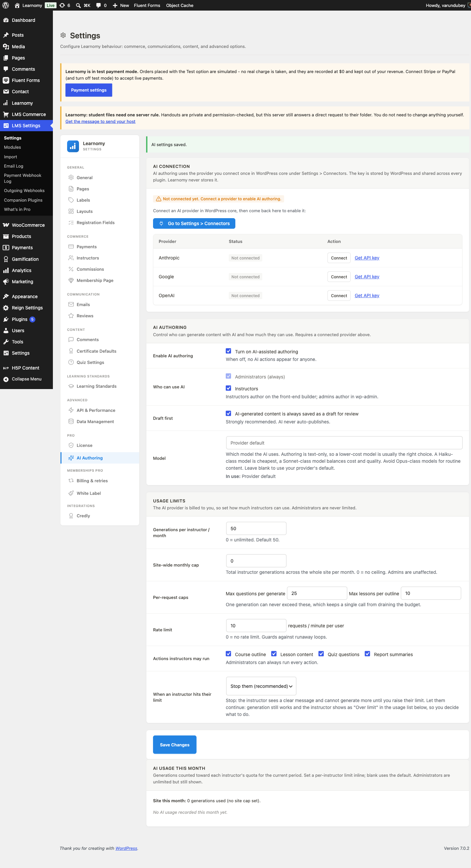This screenshot has width=471, height=868.
Task: Open the comments bubble icon in admin bar
Action: tap(98, 5)
